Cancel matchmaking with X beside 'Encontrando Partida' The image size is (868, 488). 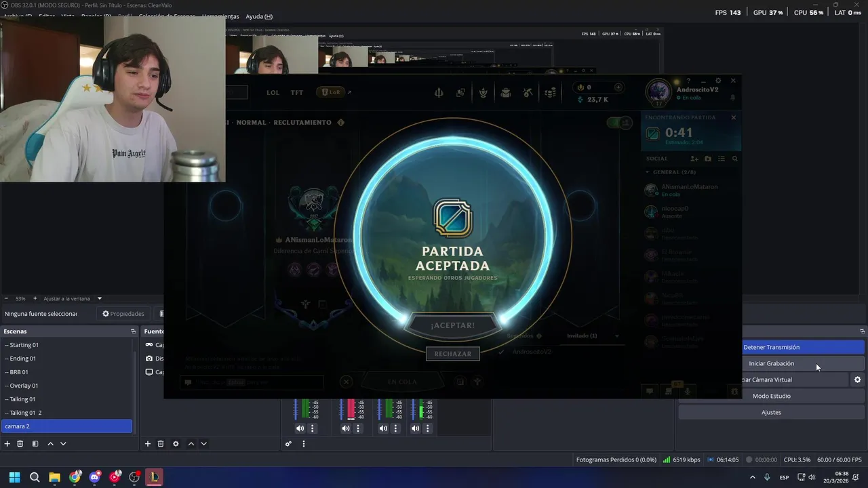[733, 117]
